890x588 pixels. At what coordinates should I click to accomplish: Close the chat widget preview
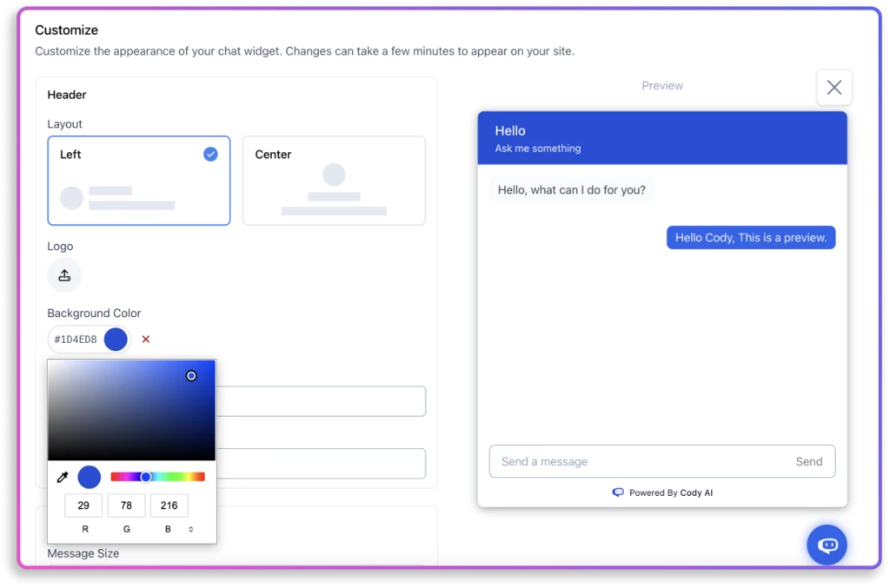834,87
